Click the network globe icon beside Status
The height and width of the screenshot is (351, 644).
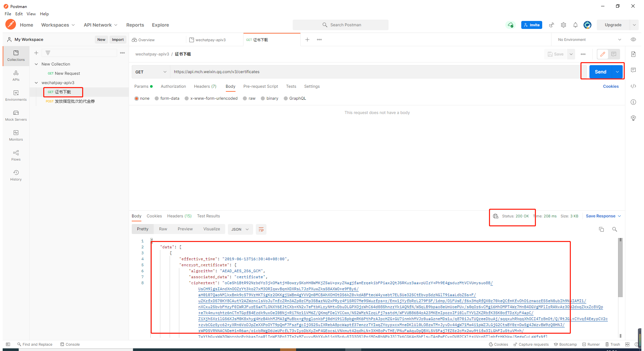[496, 216]
